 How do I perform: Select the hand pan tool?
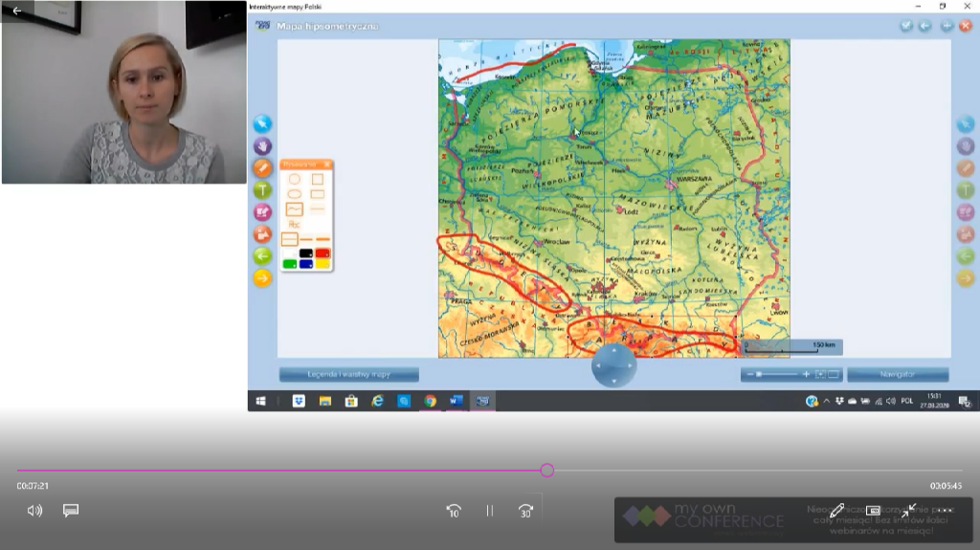pos(262,145)
